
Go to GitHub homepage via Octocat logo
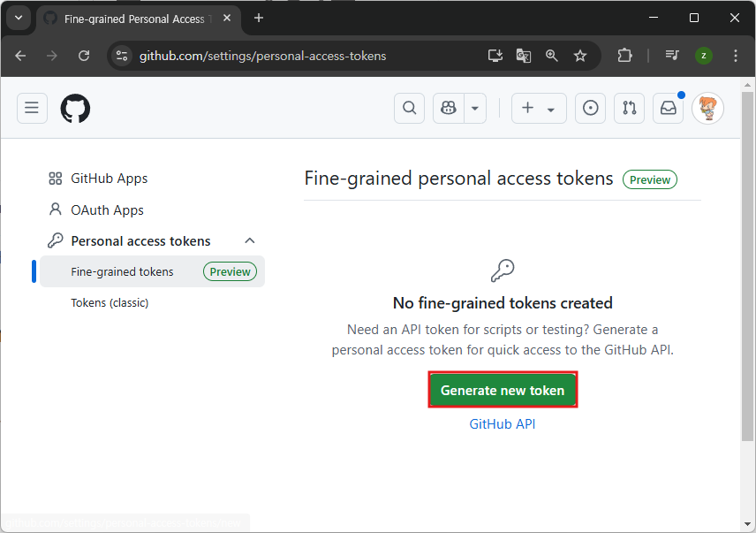tap(75, 108)
